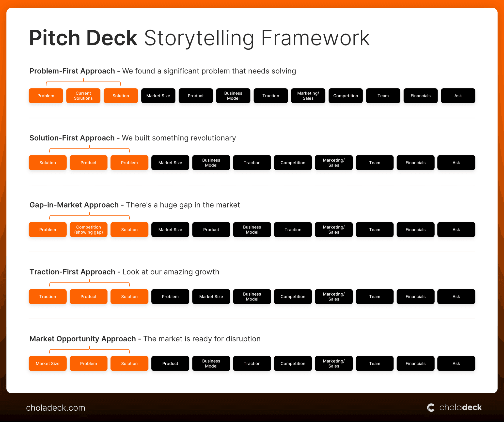
Task: Click Marketing/Sales in Traction-First Approach
Action: click(x=333, y=297)
